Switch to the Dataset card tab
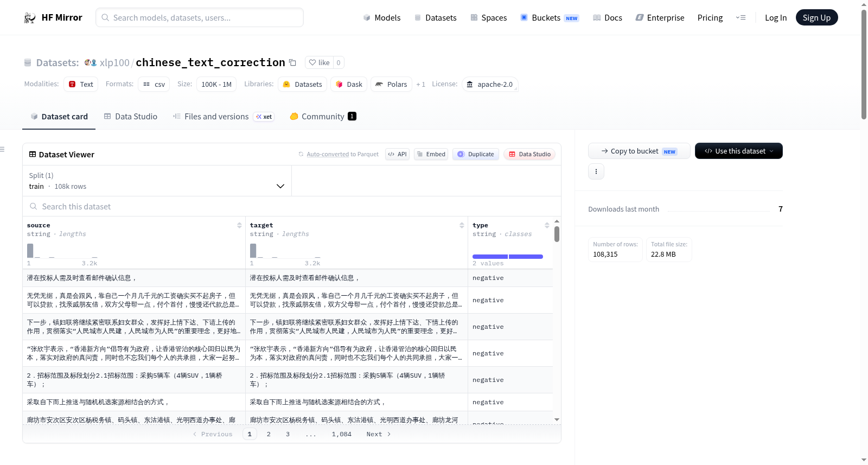The width and height of the screenshot is (868, 465). coord(59,116)
